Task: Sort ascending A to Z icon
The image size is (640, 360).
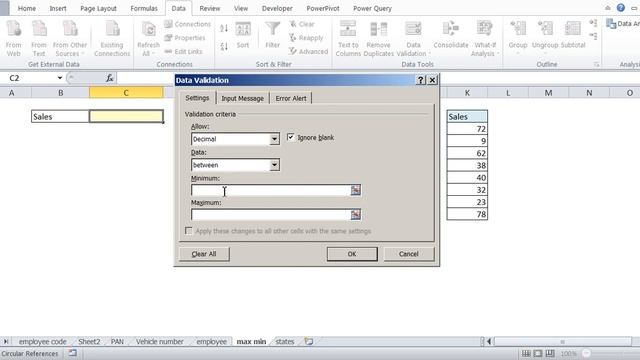Action: [224, 28]
